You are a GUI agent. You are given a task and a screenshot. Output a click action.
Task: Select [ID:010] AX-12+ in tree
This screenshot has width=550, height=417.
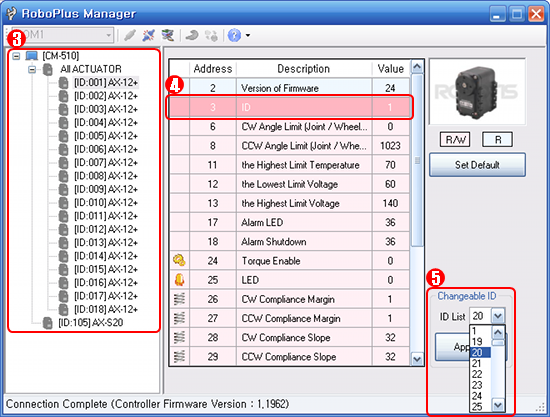coord(106,202)
